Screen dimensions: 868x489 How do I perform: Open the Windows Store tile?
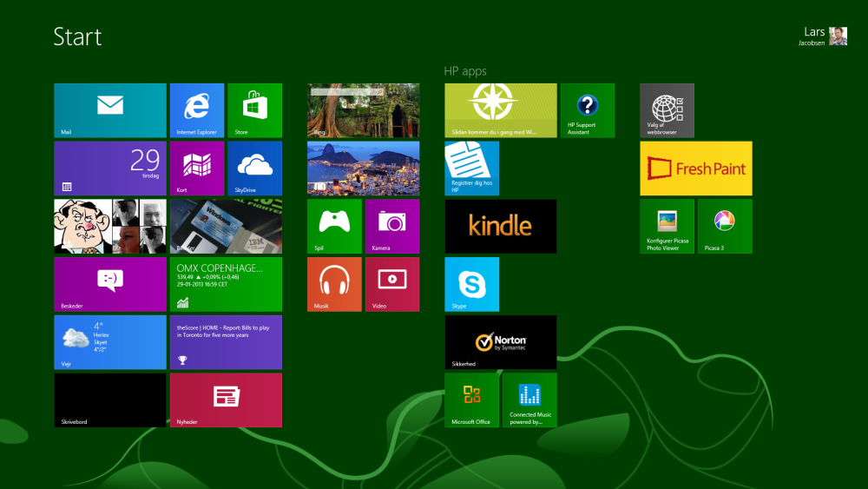[254, 110]
